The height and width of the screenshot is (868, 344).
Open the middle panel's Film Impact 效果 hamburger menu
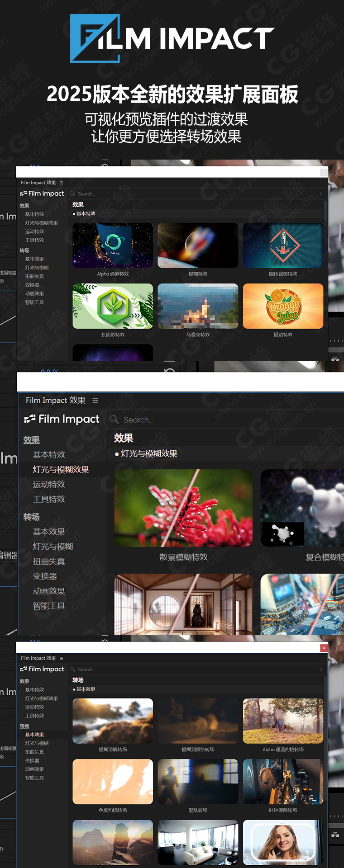coord(95,401)
